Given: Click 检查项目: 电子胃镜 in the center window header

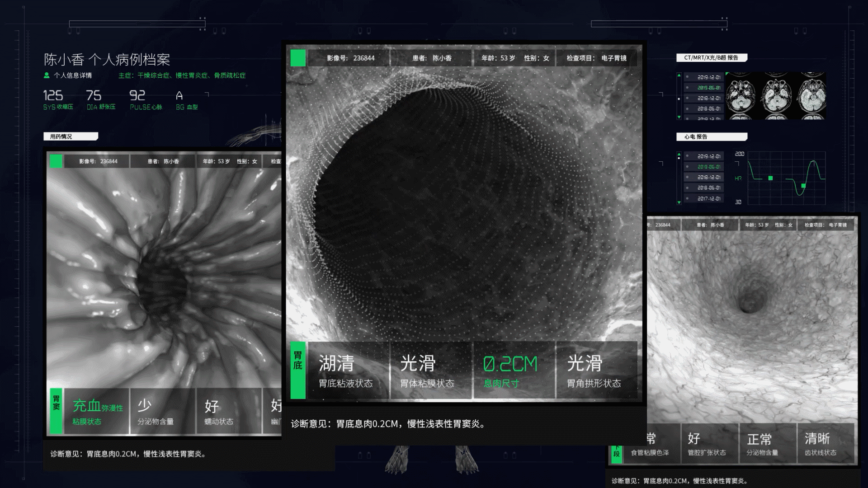Looking at the screenshot, I should [x=597, y=58].
